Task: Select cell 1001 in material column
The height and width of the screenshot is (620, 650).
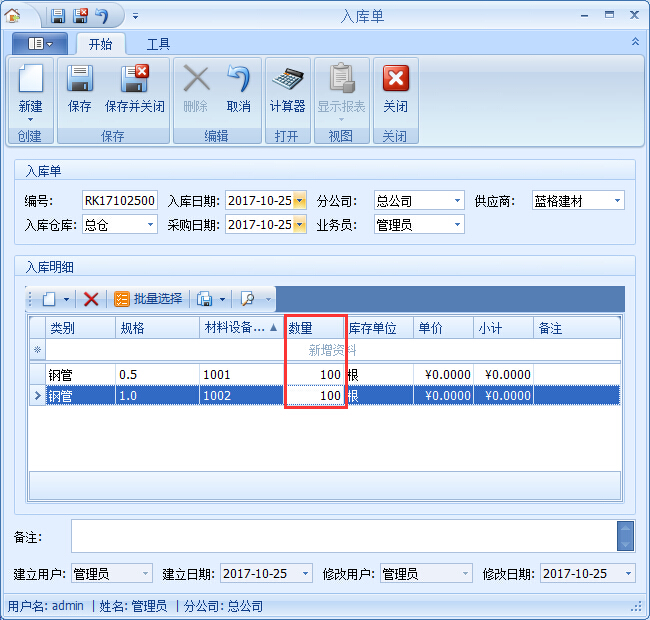Action: pyautogui.click(x=241, y=375)
